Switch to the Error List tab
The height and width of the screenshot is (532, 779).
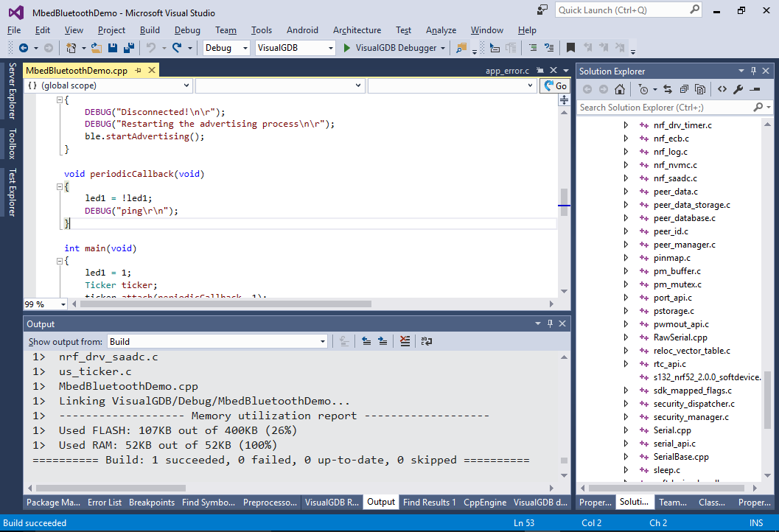(105, 503)
